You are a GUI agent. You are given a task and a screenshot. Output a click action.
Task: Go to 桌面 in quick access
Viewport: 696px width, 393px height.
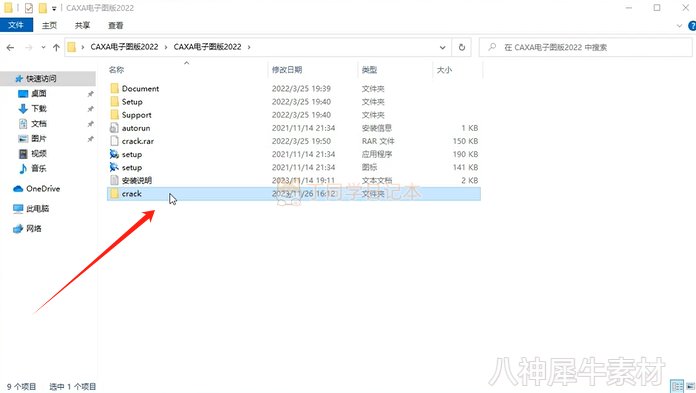(39, 93)
